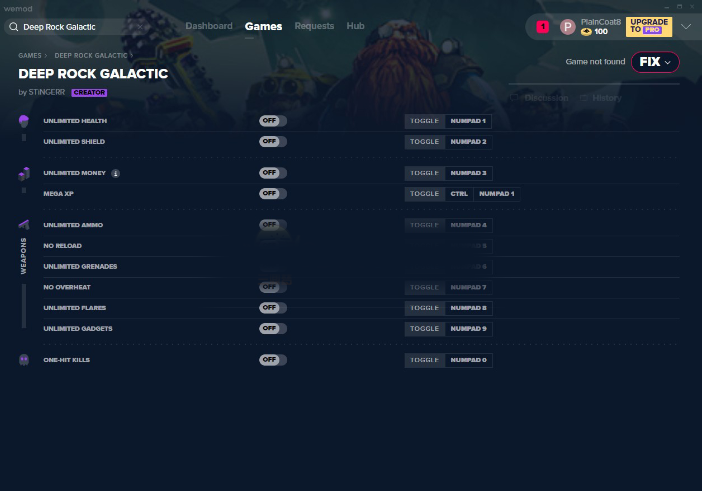This screenshot has height=492, width=702.
Task: Switch on Unlimited Ammo
Action: pyautogui.click(x=273, y=225)
